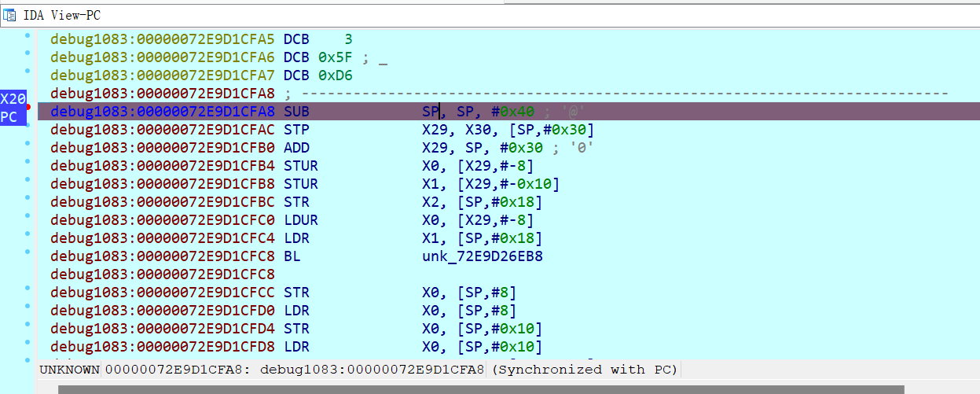Click the horizontal scrollbar thumb at bottom
Screen dimensions: 980x394
481,389
